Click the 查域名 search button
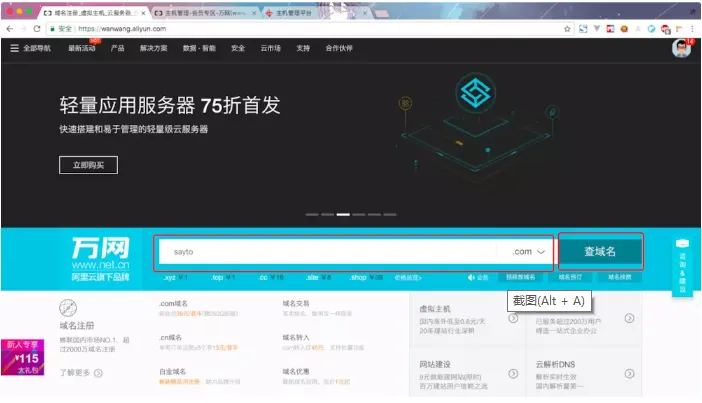Viewport: 702px width, 403px height. pos(600,251)
